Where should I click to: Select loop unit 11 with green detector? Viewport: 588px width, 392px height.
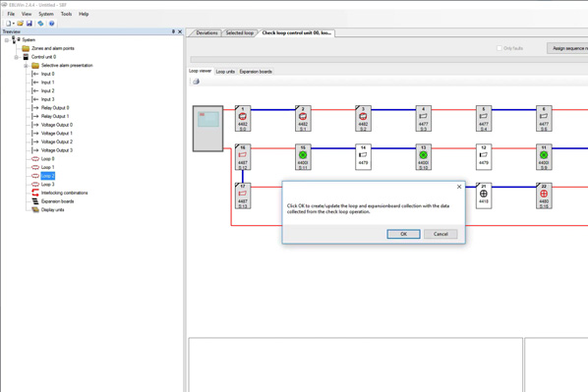(544, 157)
